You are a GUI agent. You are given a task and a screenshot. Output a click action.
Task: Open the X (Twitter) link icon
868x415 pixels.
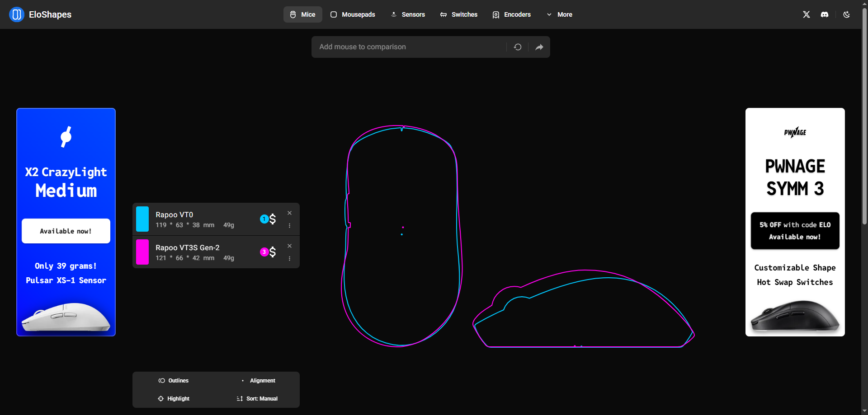click(x=807, y=14)
